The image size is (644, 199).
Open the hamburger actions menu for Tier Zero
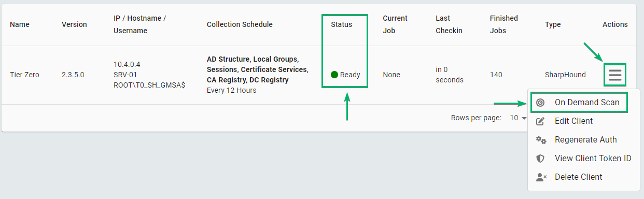pyautogui.click(x=615, y=75)
